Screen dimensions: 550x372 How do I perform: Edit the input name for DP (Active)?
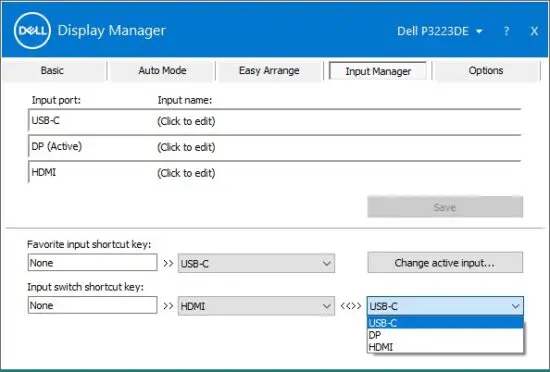pyautogui.click(x=186, y=147)
